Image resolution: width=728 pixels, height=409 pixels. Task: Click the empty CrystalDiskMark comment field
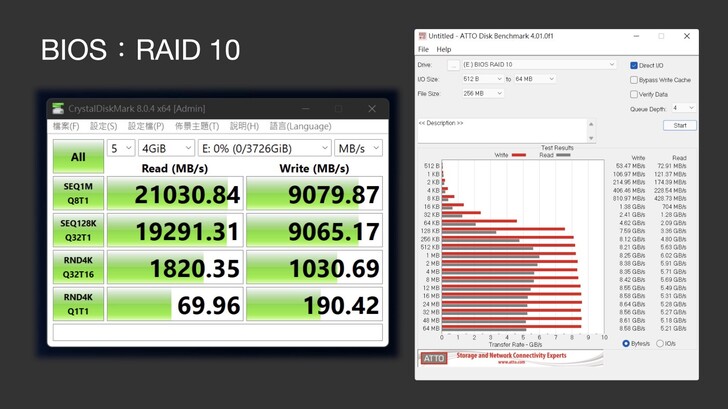point(218,332)
